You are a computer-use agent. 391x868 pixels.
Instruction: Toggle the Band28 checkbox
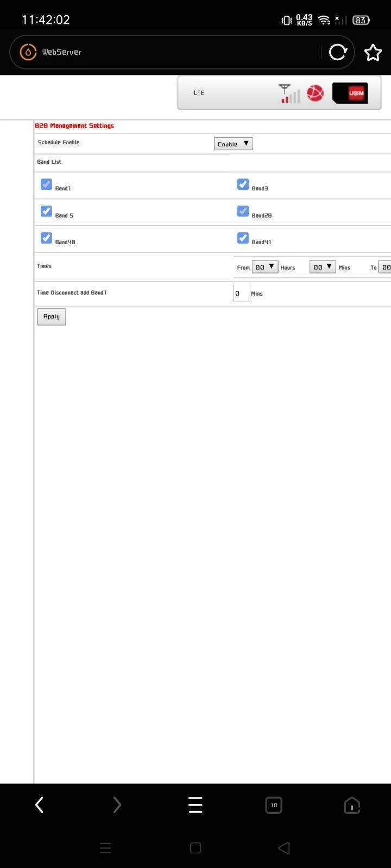point(243,211)
